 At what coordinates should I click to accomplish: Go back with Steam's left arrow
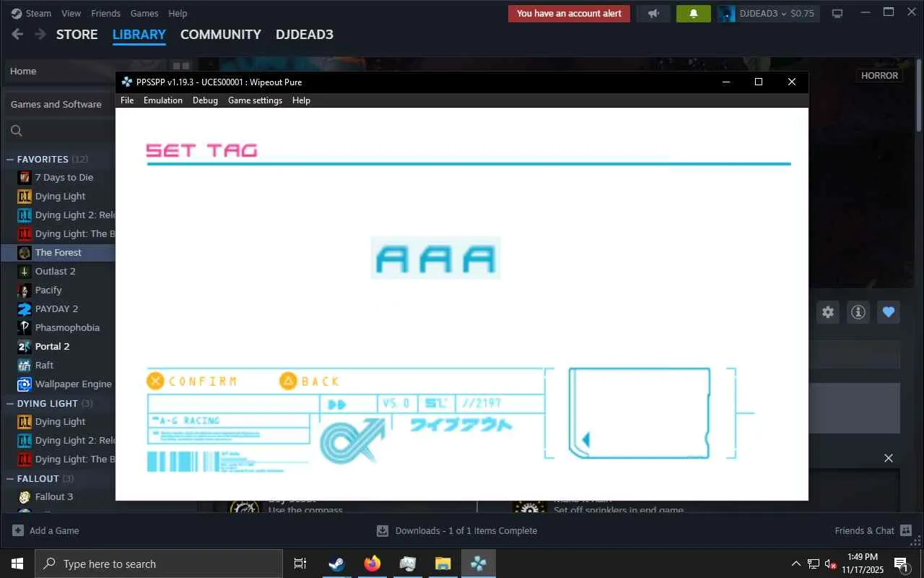pos(17,34)
